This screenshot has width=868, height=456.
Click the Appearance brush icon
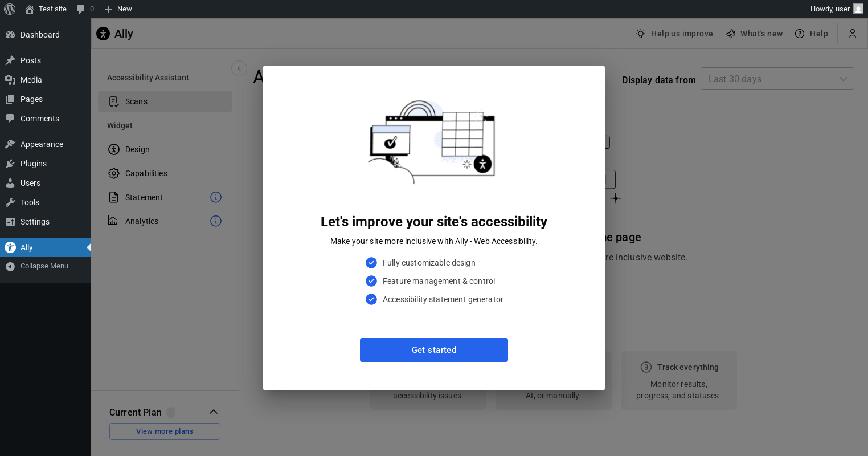coord(10,144)
